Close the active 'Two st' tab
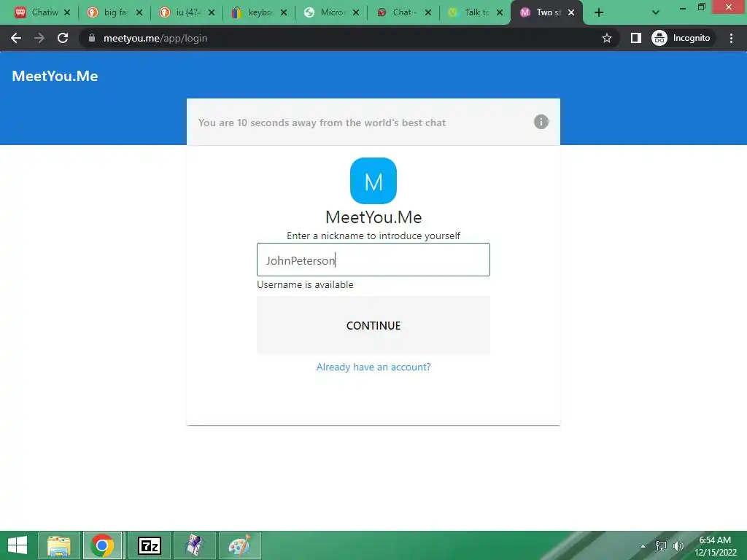 click(x=571, y=12)
